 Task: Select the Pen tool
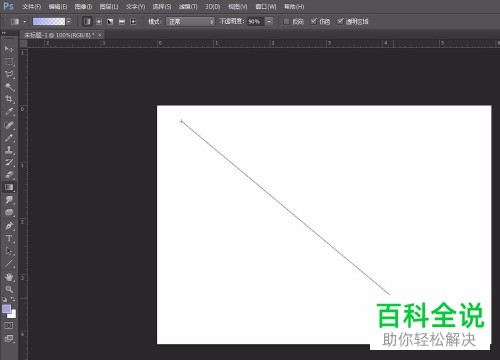[9, 226]
